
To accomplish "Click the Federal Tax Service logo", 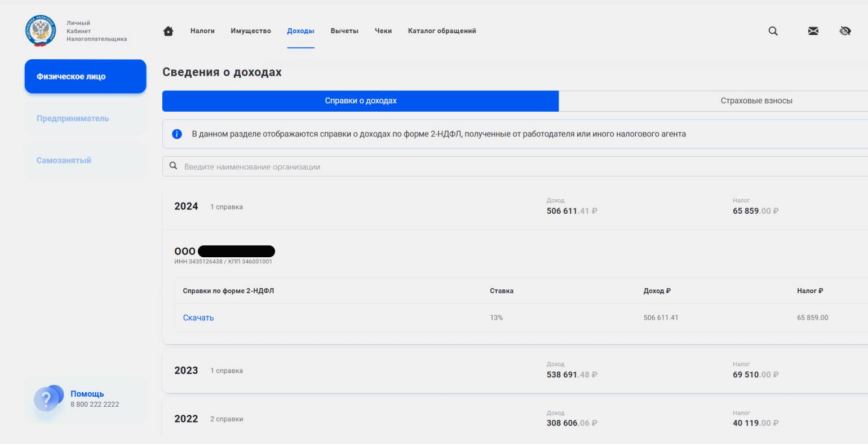I will point(41,31).
